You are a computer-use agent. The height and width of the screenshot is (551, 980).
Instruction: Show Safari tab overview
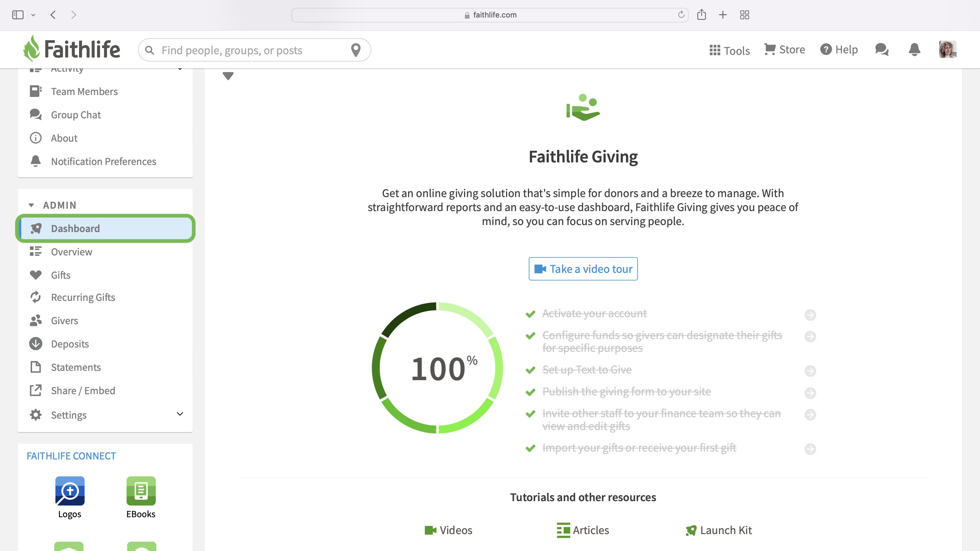pos(745,15)
